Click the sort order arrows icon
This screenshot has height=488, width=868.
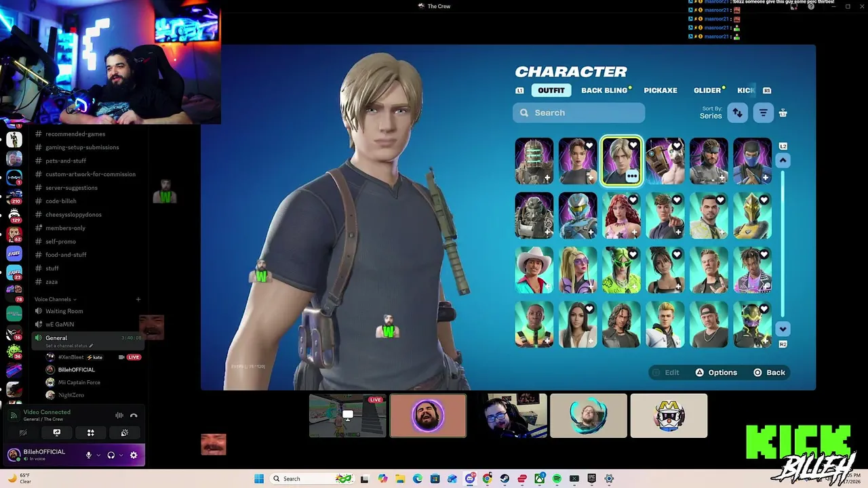(x=738, y=113)
